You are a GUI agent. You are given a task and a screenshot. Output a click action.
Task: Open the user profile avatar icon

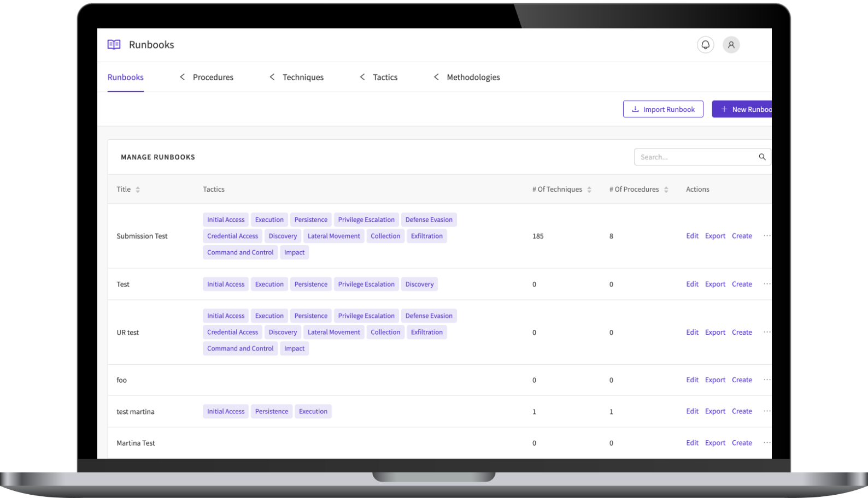tap(731, 45)
